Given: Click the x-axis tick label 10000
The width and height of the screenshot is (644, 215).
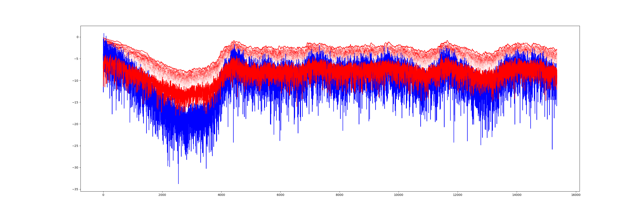Looking at the screenshot, I should 398,195.
